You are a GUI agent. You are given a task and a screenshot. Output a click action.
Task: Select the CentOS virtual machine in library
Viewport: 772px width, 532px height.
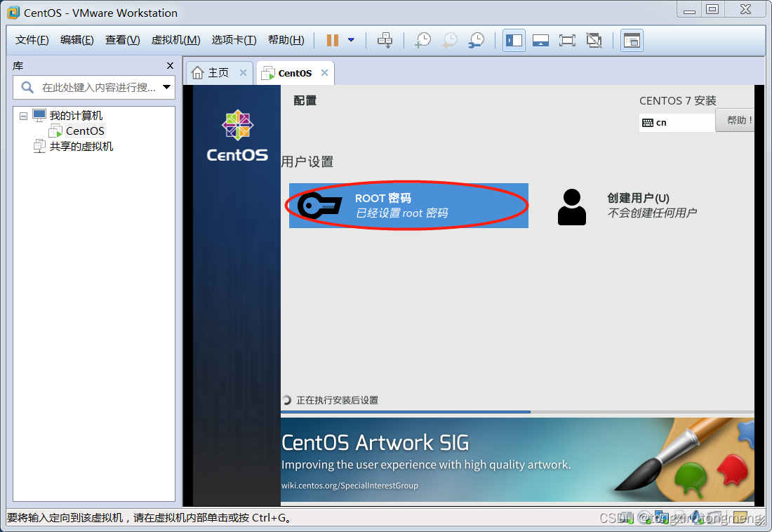(x=85, y=131)
